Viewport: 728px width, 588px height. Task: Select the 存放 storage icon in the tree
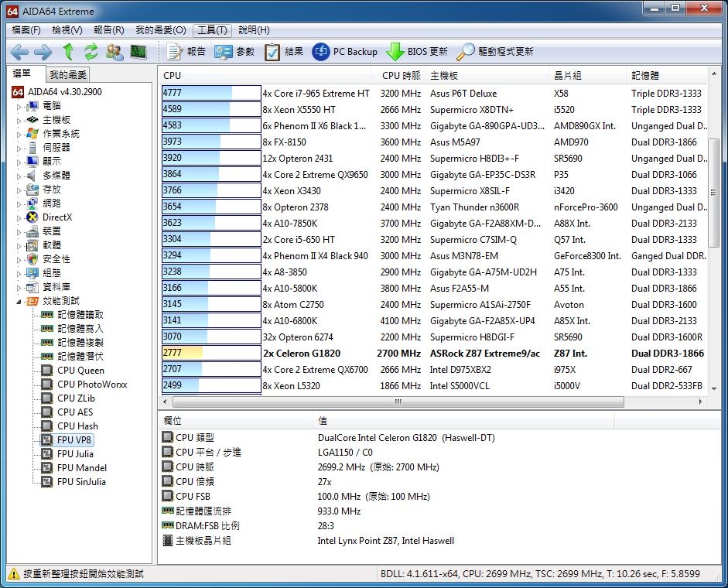tap(32, 190)
